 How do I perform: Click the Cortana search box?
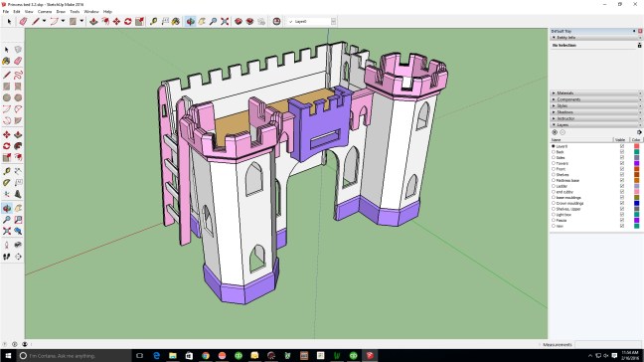(x=74, y=356)
